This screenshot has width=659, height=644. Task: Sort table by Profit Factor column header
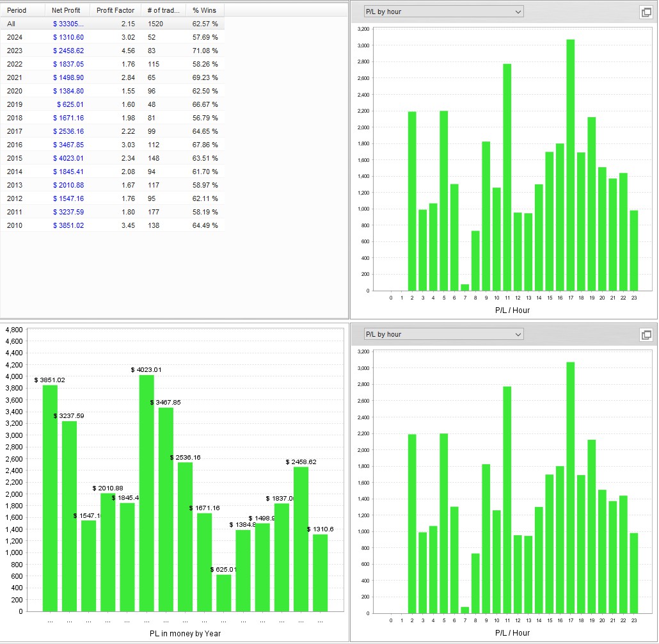pyautogui.click(x=115, y=10)
